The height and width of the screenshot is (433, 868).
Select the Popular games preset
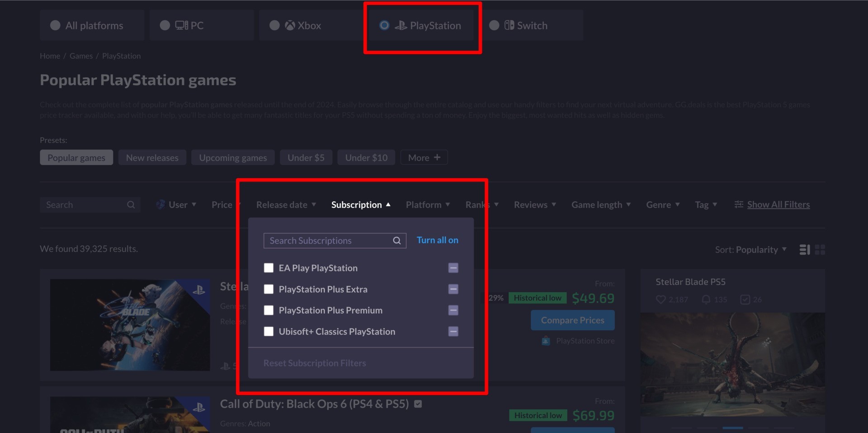coord(76,158)
